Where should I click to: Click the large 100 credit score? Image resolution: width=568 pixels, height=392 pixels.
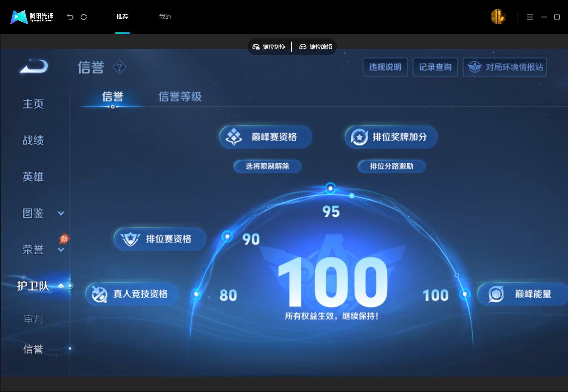[332, 282]
